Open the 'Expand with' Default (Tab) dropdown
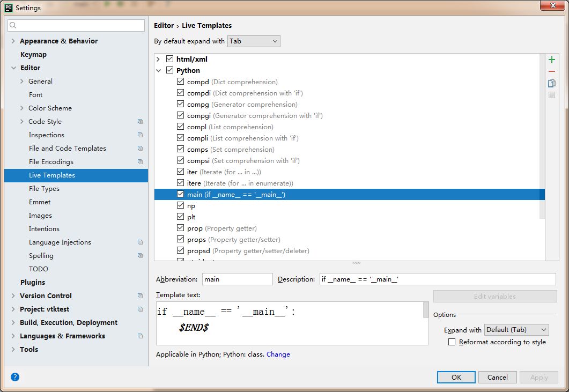569x392 pixels. (516, 330)
